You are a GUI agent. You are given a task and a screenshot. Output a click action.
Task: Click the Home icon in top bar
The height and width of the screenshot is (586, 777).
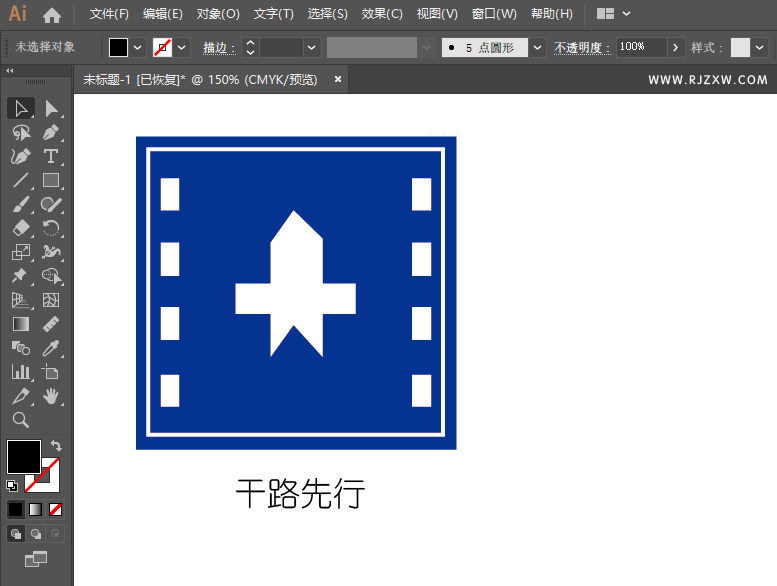click(x=52, y=14)
